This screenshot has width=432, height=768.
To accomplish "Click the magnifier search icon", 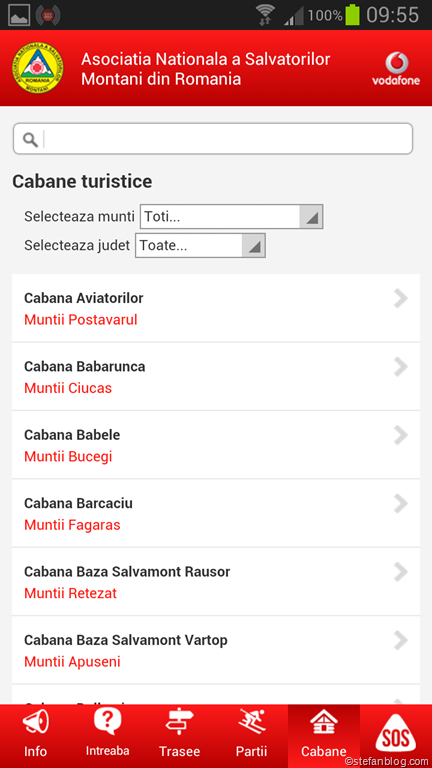I will tap(30, 140).
